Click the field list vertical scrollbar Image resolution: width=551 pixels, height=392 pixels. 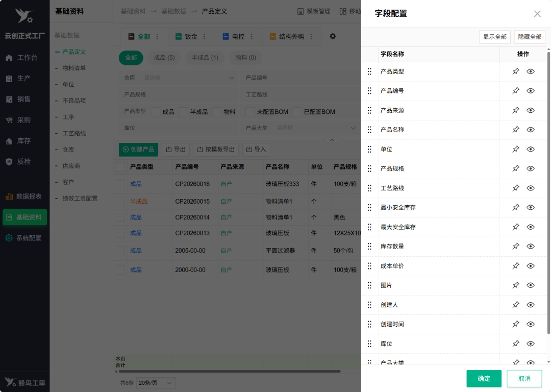(548, 192)
